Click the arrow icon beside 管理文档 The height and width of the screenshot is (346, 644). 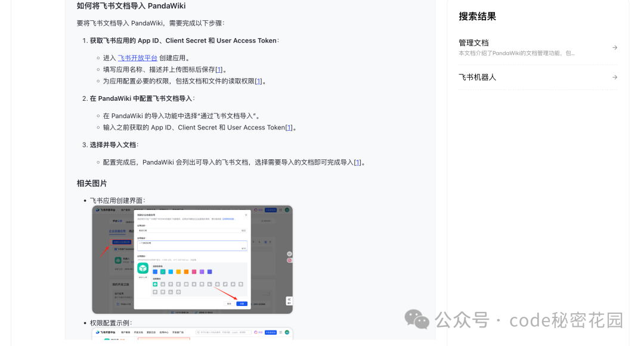click(615, 48)
